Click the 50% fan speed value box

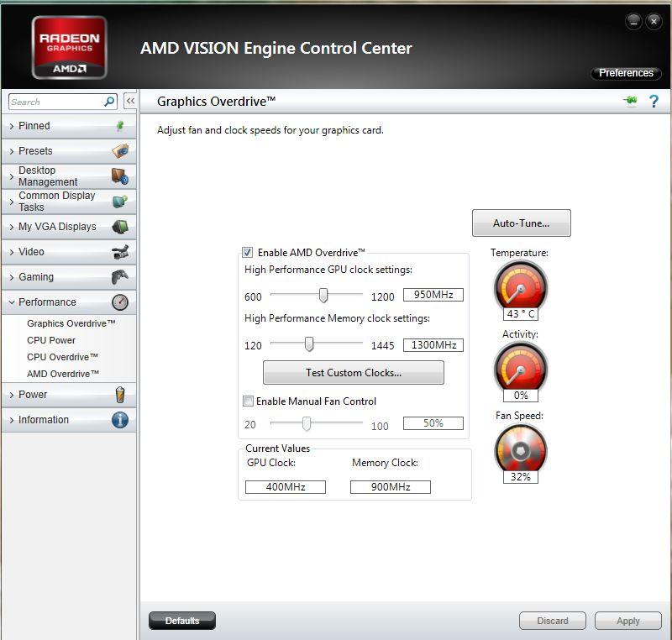pyautogui.click(x=433, y=423)
